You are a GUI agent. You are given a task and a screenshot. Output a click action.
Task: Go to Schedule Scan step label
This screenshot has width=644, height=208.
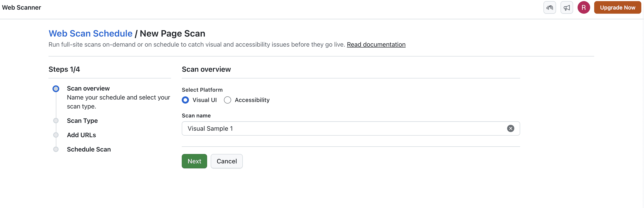point(89,149)
